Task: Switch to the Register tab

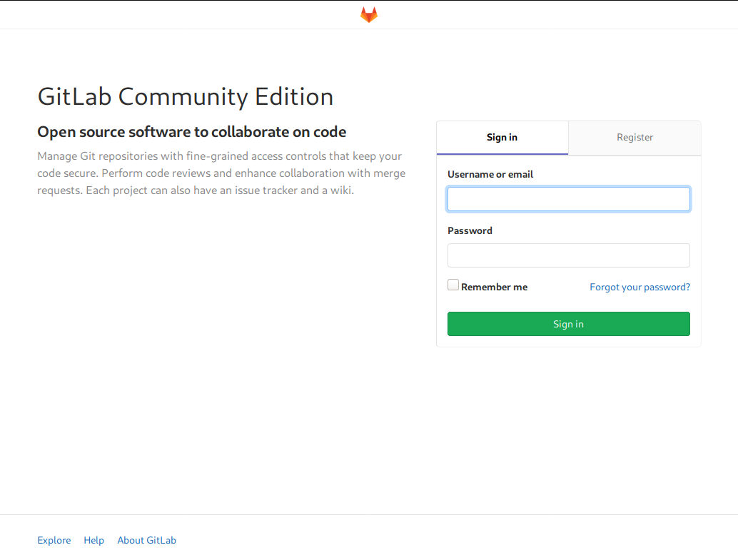Action: click(x=635, y=138)
